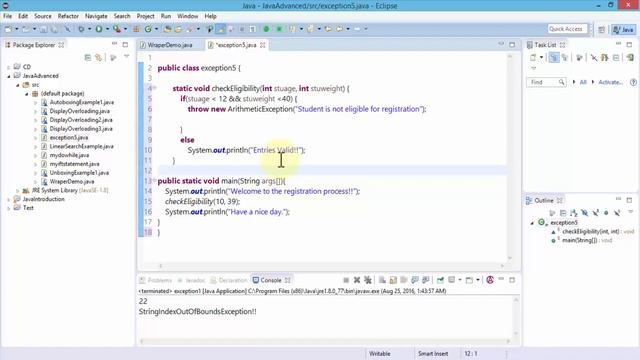
Task: Click the Clear Console icon
Action: click(x=382, y=280)
